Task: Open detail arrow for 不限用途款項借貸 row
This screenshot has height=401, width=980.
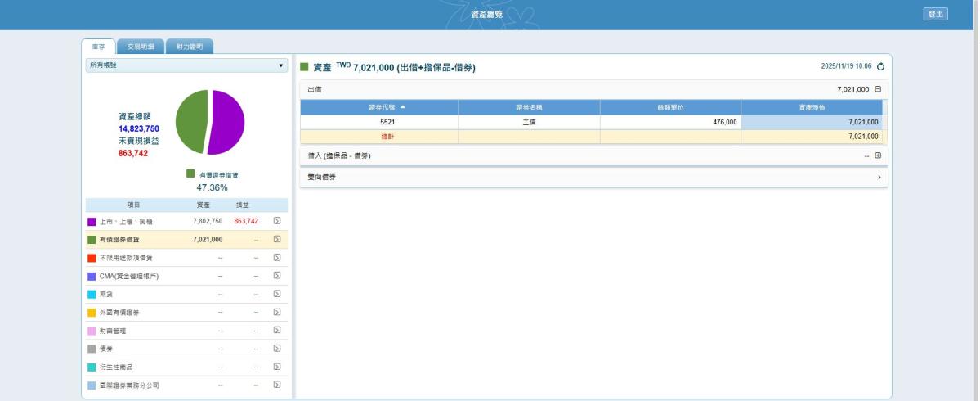Action: point(277,258)
